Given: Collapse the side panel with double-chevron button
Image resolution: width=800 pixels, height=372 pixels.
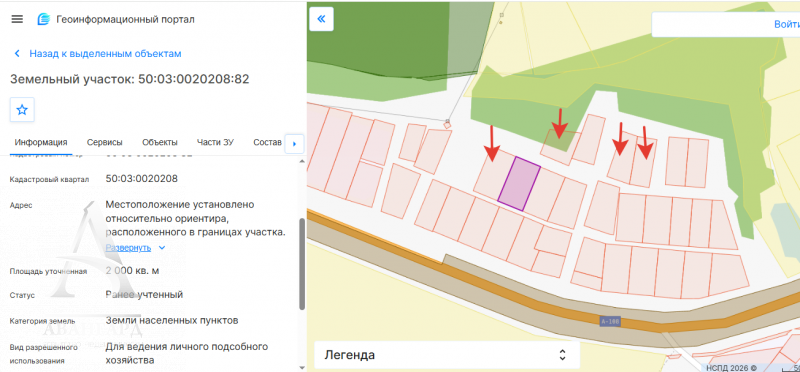Looking at the screenshot, I should point(321,19).
